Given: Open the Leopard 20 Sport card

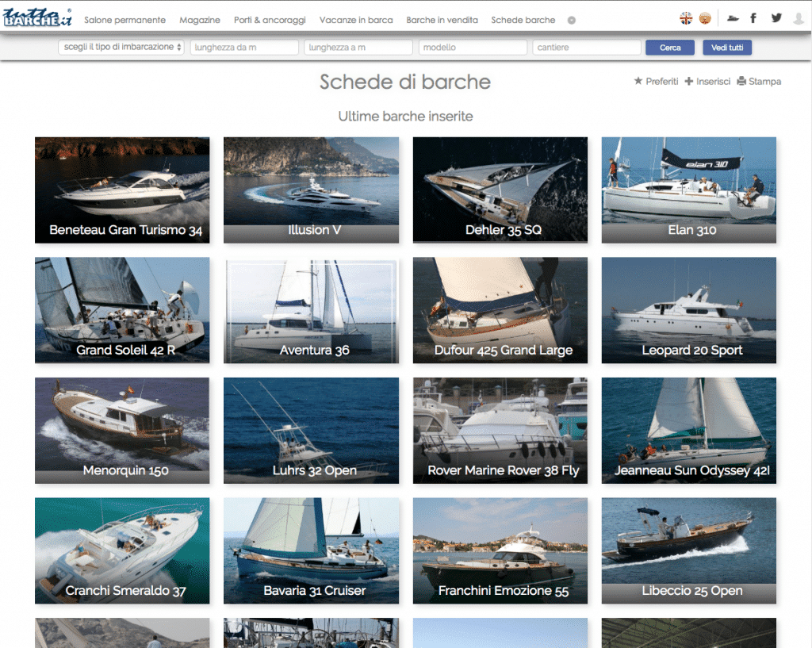Looking at the screenshot, I should tap(689, 310).
